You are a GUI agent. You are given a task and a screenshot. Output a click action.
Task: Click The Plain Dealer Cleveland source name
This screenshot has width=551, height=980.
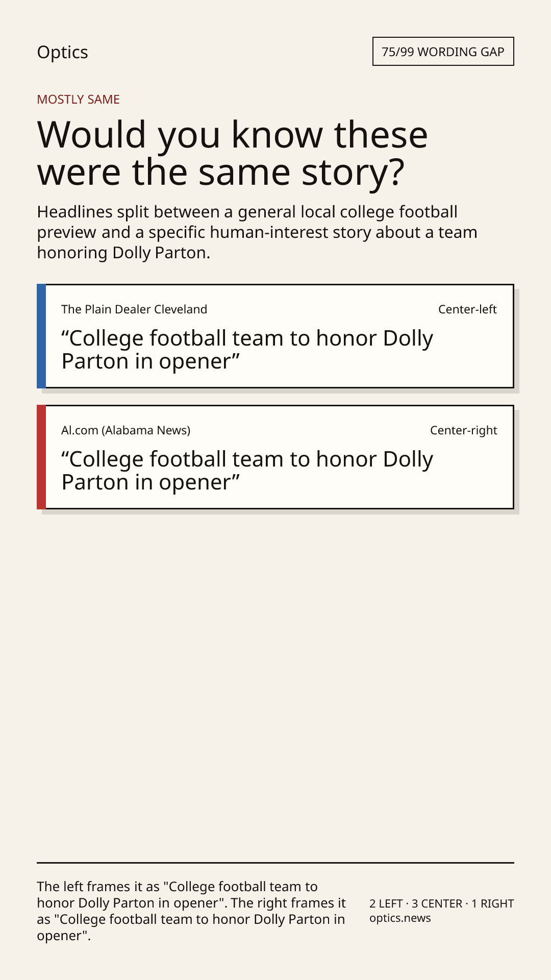click(x=134, y=309)
